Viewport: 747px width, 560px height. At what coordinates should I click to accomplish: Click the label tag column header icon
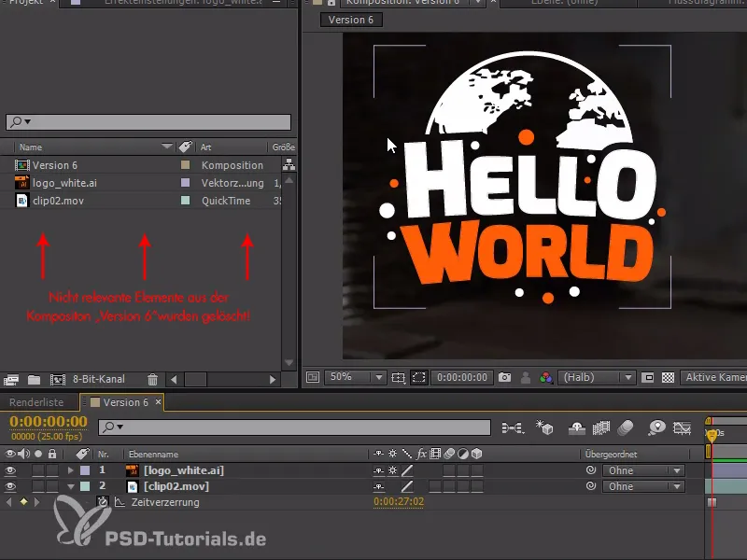pos(185,147)
